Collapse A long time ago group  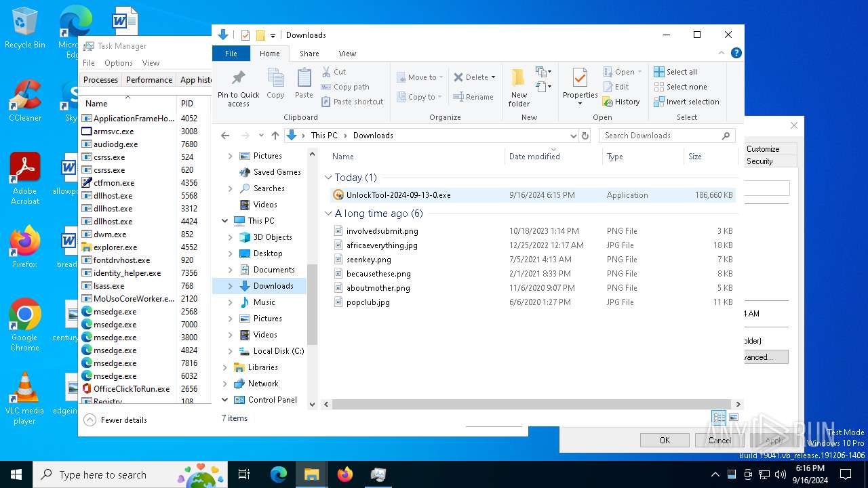[328, 213]
